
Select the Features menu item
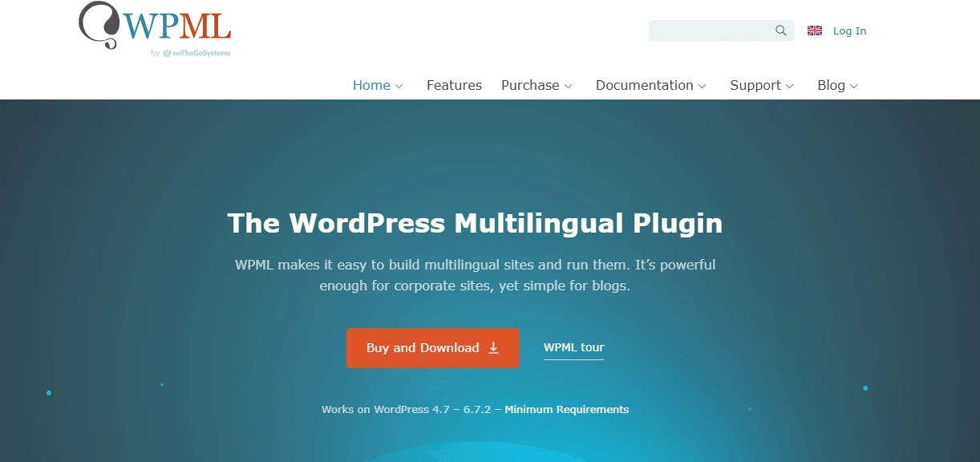(454, 85)
